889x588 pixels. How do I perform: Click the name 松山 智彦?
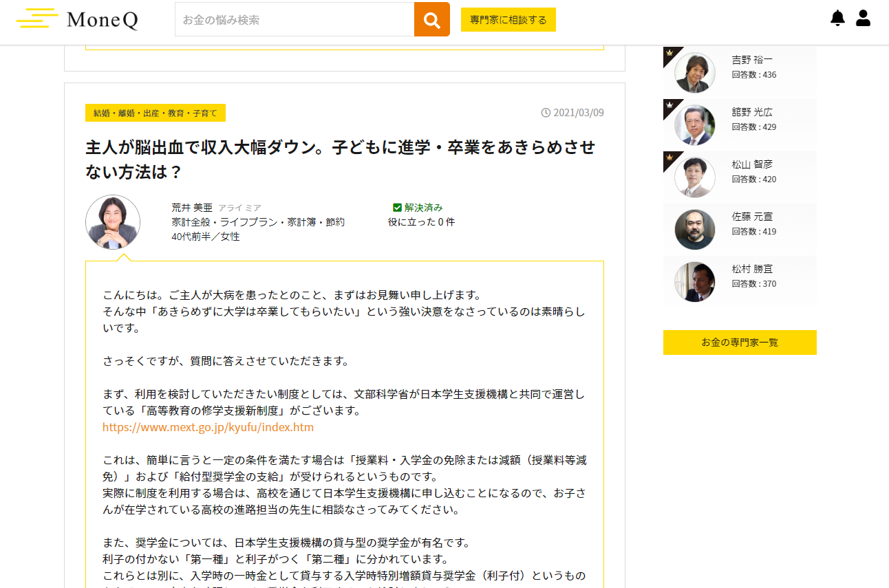[752, 164]
